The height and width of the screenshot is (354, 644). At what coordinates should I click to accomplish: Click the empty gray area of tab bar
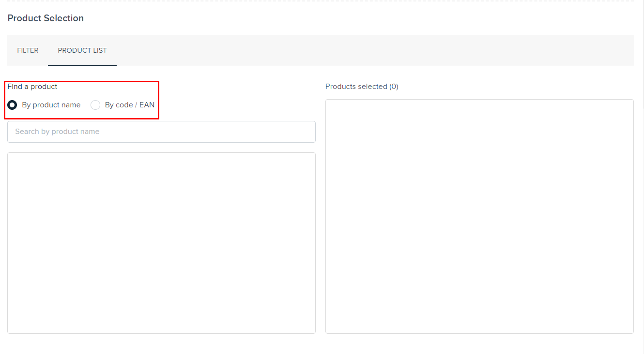[x=373, y=50]
